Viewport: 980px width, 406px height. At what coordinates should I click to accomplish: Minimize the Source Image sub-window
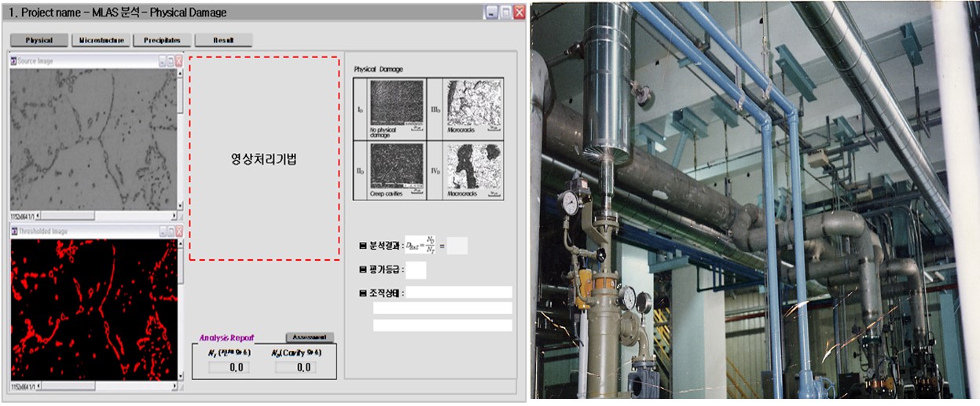163,61
